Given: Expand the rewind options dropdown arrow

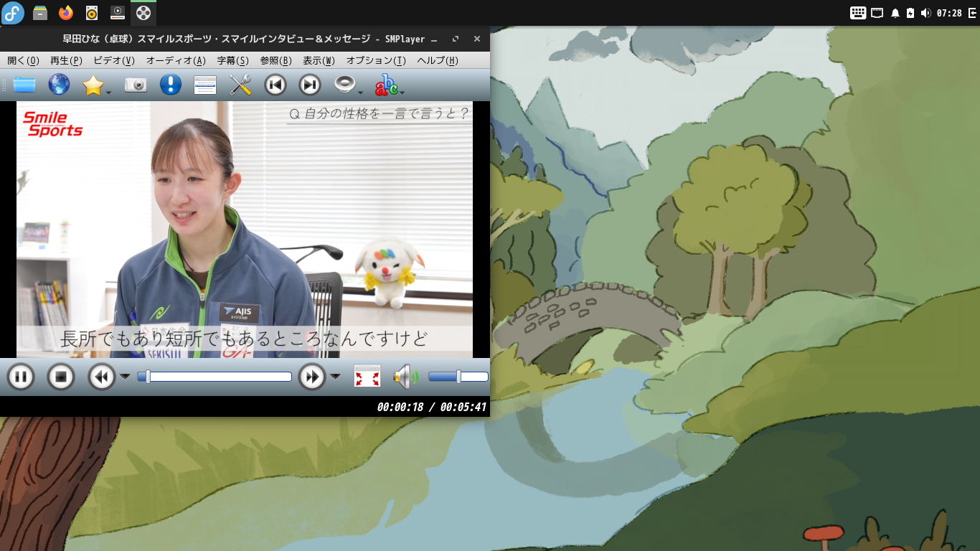Looking at the screenshot, I should tap(125, 377).
